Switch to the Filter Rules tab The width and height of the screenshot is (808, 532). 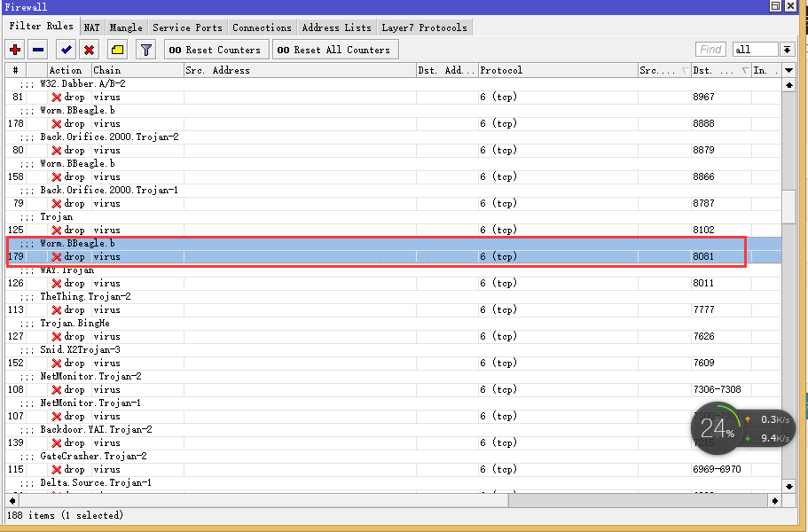tap(41, 27)
